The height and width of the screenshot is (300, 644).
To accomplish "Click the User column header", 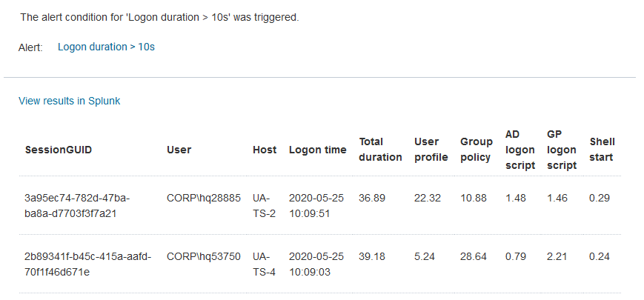I will pyautogui.click(x=179, y=150).
